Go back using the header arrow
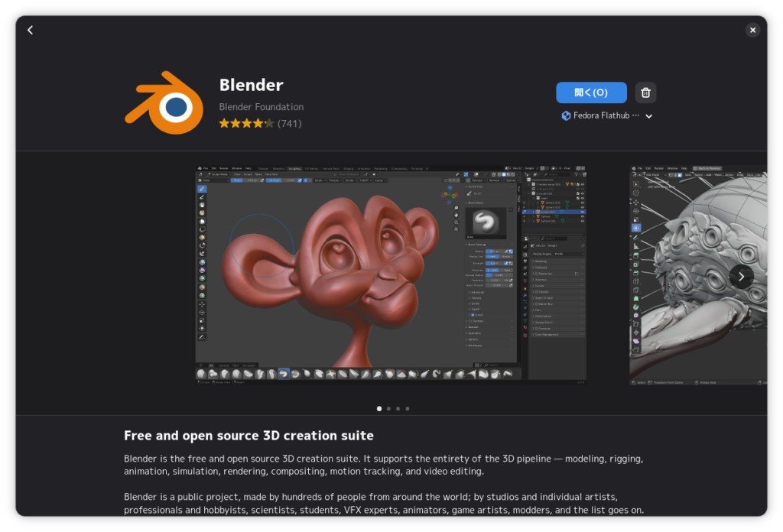The image size is (783, 532). pos(31,30)
